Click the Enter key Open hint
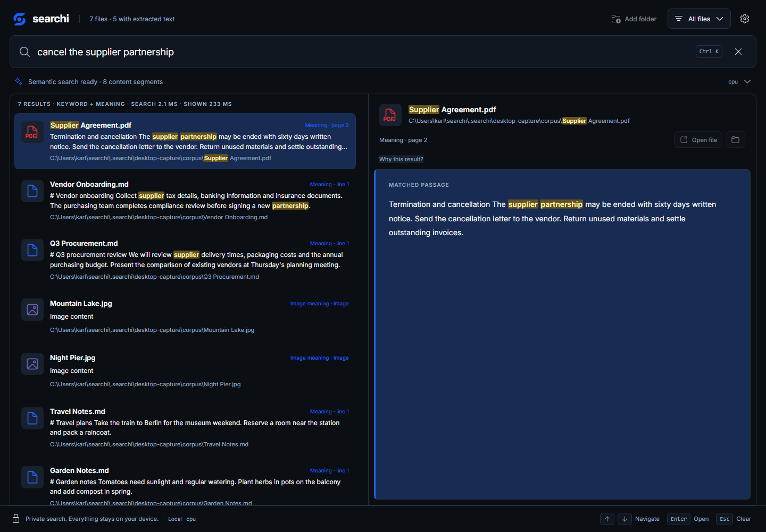Image resolution: width=766 pixels, height=532 pixels. (688, 519)
